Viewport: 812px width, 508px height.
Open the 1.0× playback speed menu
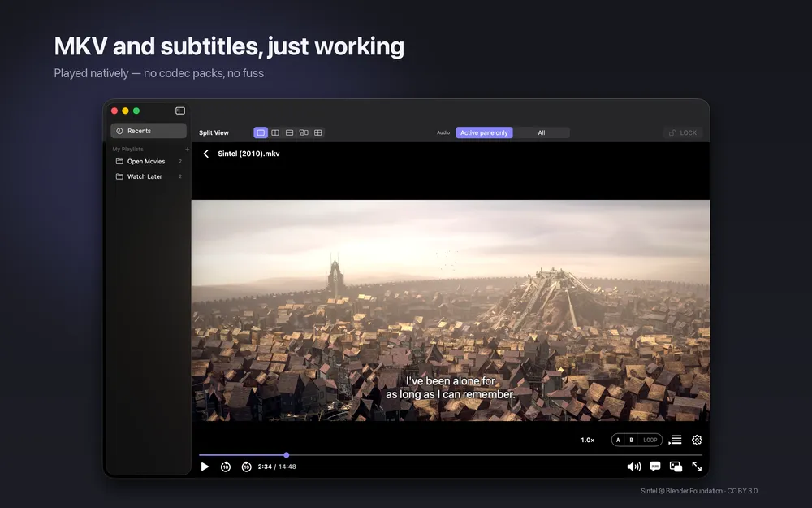(x=587, y=440)
